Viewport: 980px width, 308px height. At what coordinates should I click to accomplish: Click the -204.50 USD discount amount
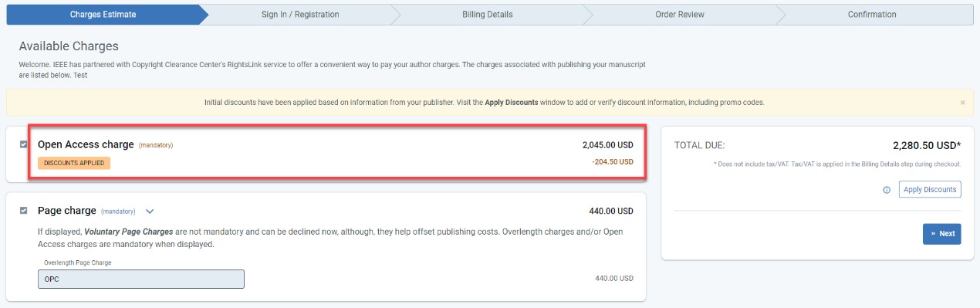pyautogui.click(x=613, y=162)
